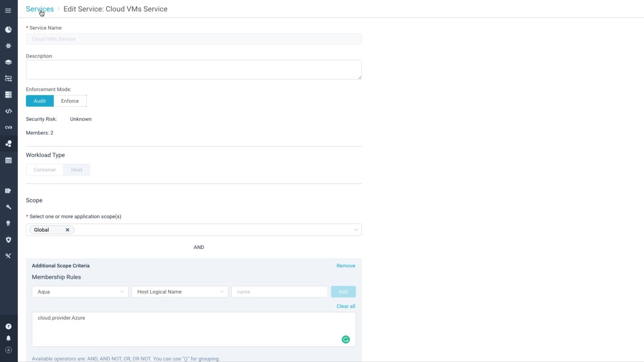Screen dimensions: 644x362
Task: Click the Add button for membership rule
Action: [343, 292]
